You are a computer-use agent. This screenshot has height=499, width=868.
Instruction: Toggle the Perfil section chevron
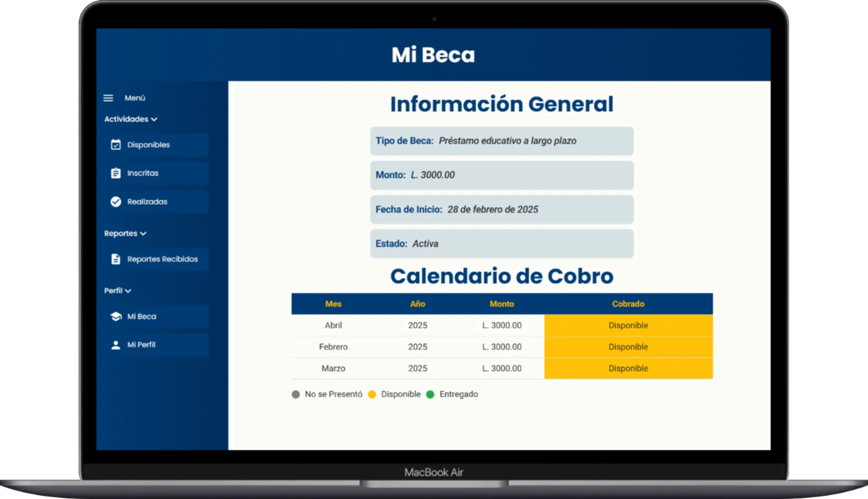pos(128,291)
